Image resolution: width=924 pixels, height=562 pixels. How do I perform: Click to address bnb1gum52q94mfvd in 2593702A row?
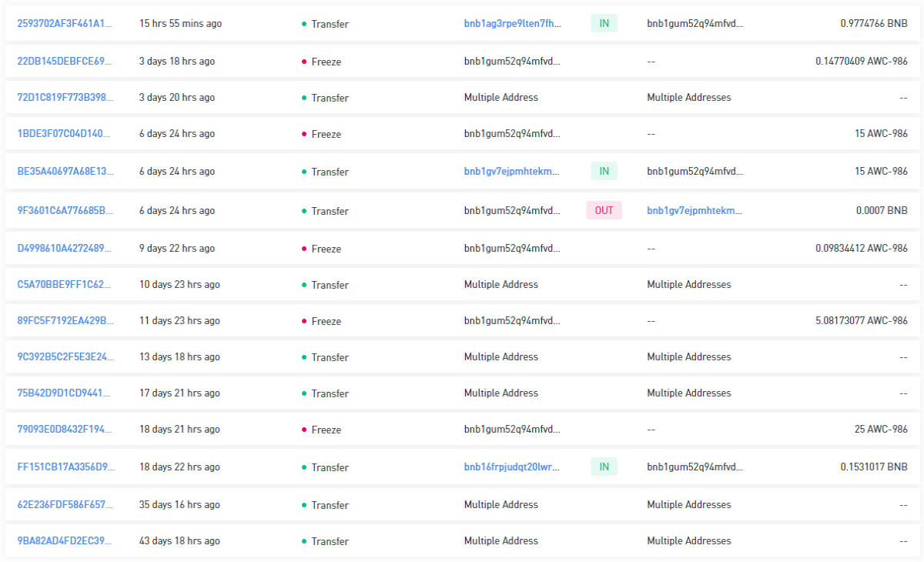tap(695, 24)
